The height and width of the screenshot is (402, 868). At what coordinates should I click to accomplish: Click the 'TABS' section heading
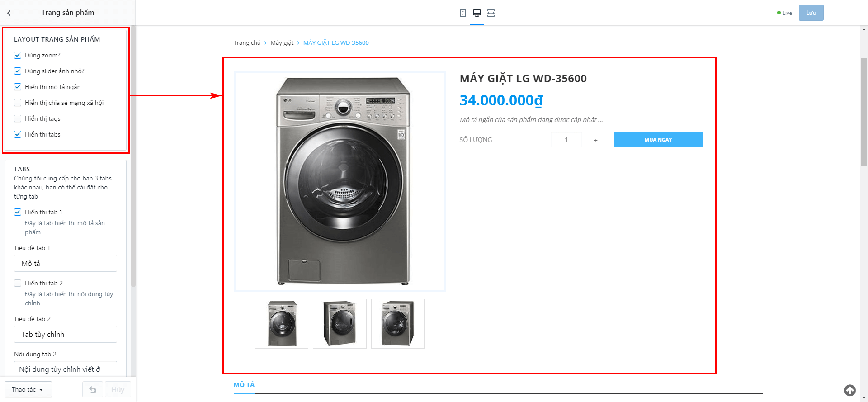tap(22, 169)
